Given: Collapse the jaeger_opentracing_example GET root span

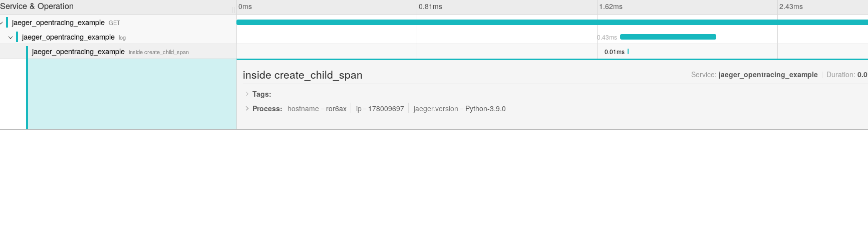Looking at the screenshot, I should click(x=2, y=23).
